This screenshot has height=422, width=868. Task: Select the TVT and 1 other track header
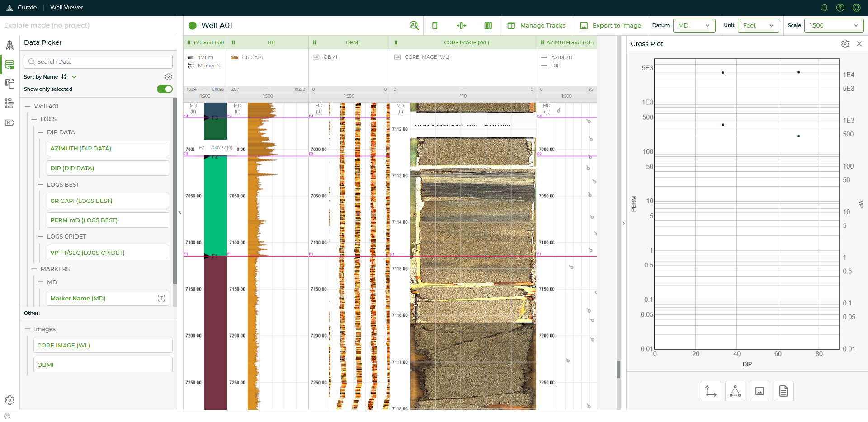205,42
